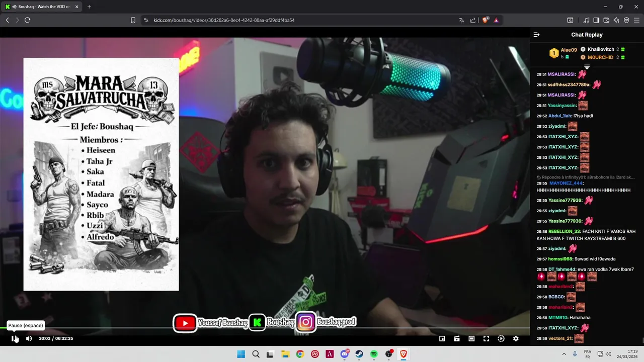Reload the current page
This screenshot has height=362, width=644.
click(27, 20)
